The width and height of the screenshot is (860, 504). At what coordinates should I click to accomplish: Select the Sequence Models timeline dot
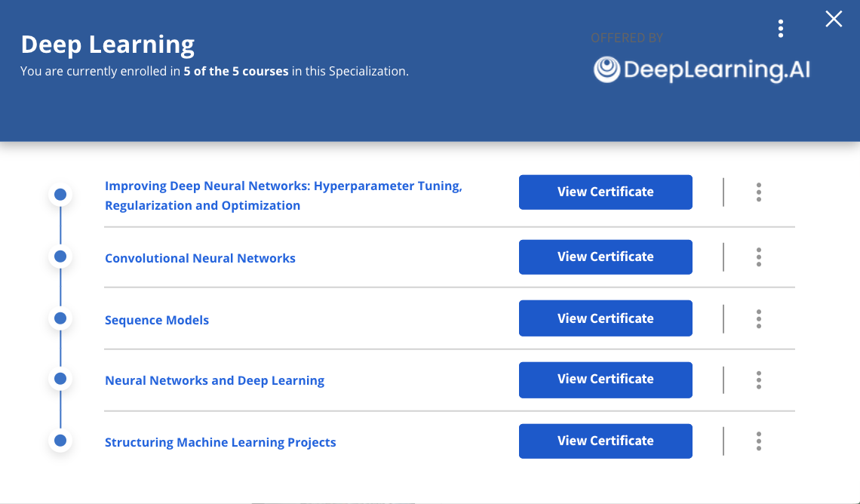60,318
